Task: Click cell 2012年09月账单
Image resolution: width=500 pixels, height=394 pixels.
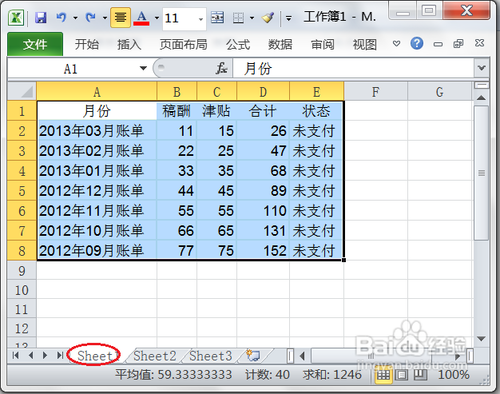Action: click(97, 251)
